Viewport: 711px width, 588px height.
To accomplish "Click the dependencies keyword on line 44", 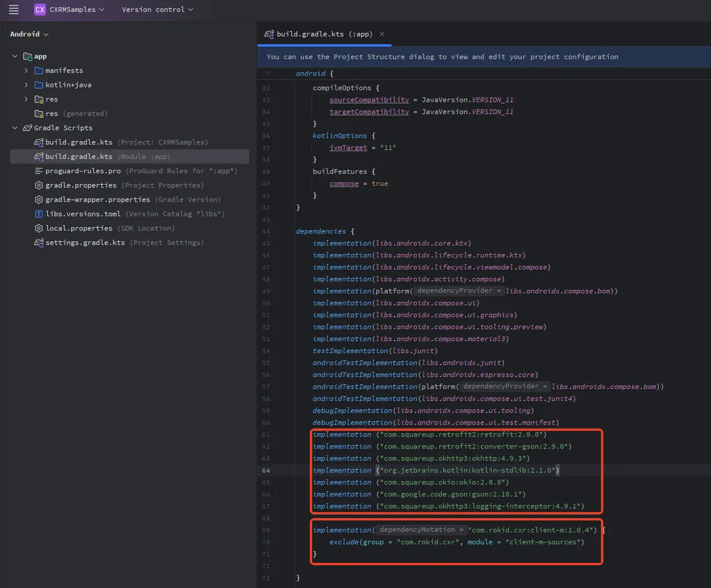I will [x=321, y=231].
